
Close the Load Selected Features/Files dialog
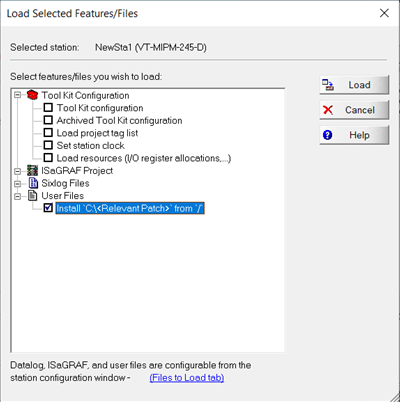384,13
